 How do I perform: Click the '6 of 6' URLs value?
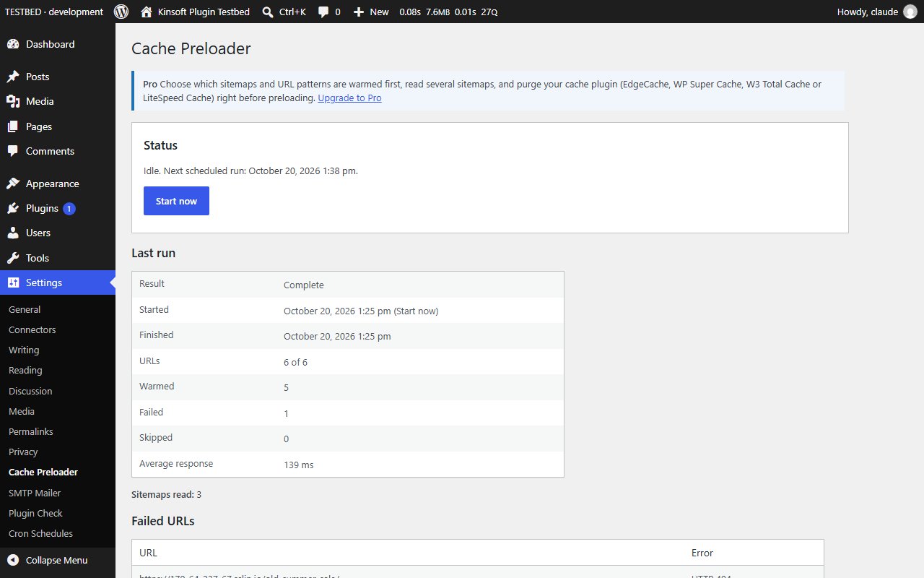(x=295, y=362)
